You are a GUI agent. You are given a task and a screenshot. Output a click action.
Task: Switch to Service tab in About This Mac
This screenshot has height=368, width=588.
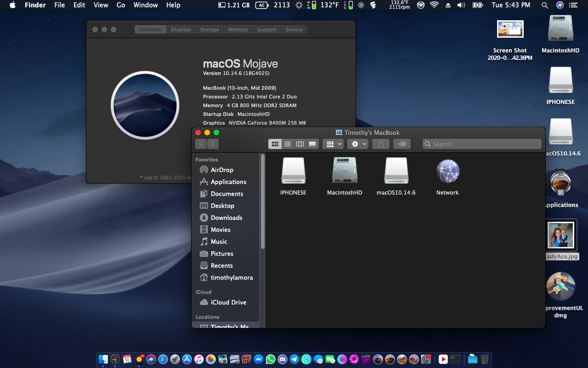(294, 29)
